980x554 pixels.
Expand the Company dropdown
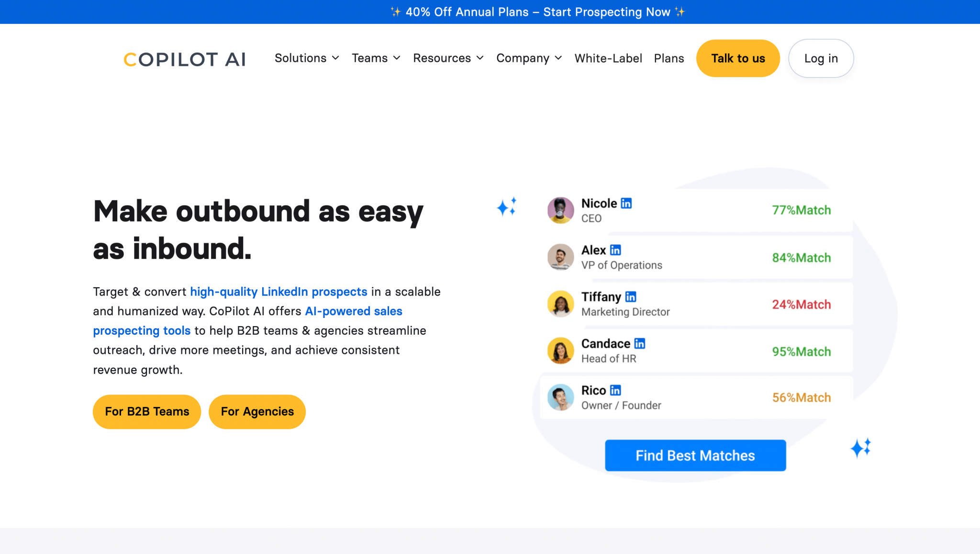click(529, 58)
